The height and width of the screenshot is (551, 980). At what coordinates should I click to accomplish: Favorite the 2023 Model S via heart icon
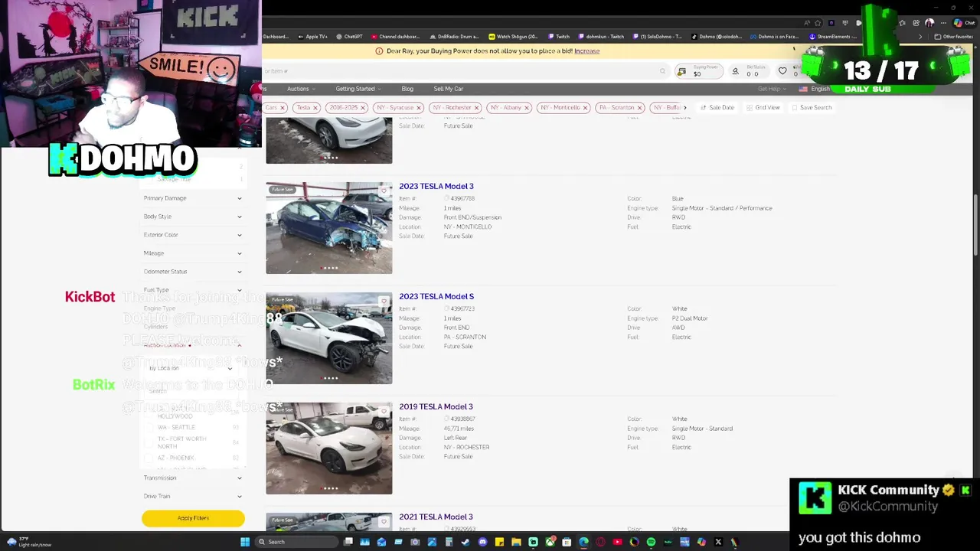coord(384,301)
